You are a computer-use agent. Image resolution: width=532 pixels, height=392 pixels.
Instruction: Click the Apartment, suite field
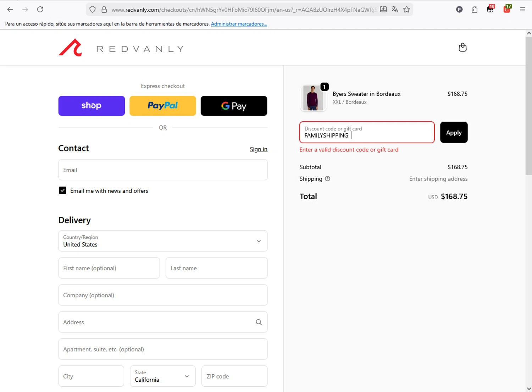point(163,349)
